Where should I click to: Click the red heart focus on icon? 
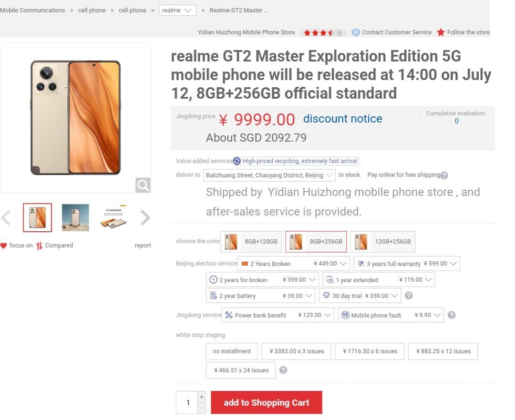click(x=4, y=246)
